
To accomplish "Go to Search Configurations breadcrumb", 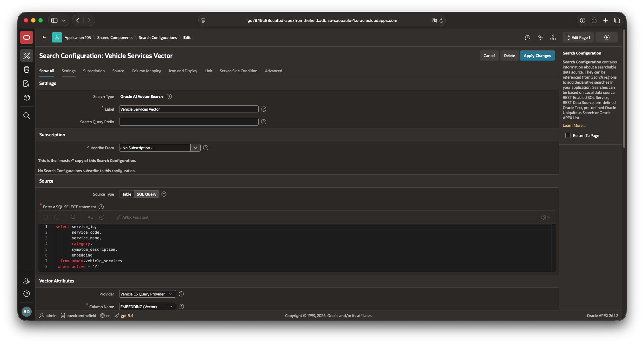I will coord(158,37).
